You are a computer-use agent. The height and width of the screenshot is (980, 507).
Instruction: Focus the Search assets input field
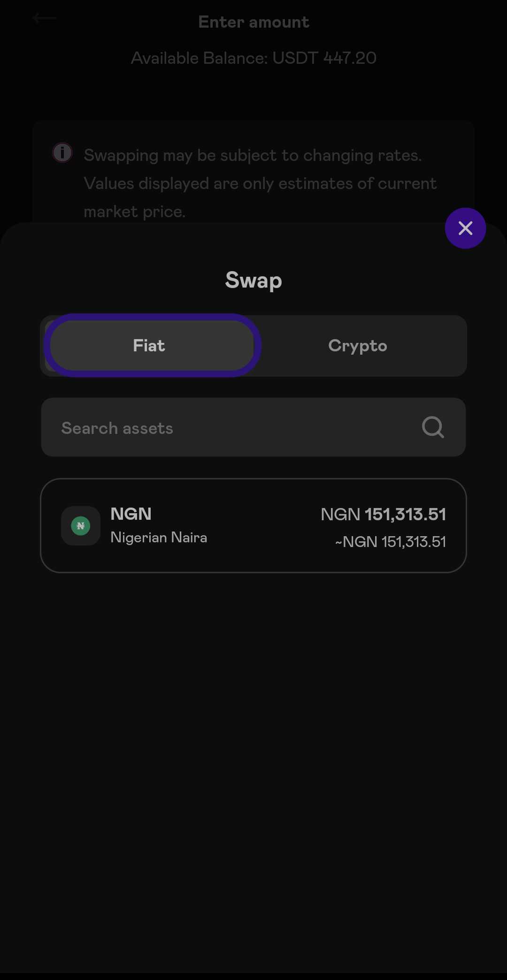(x=253, y=427)
